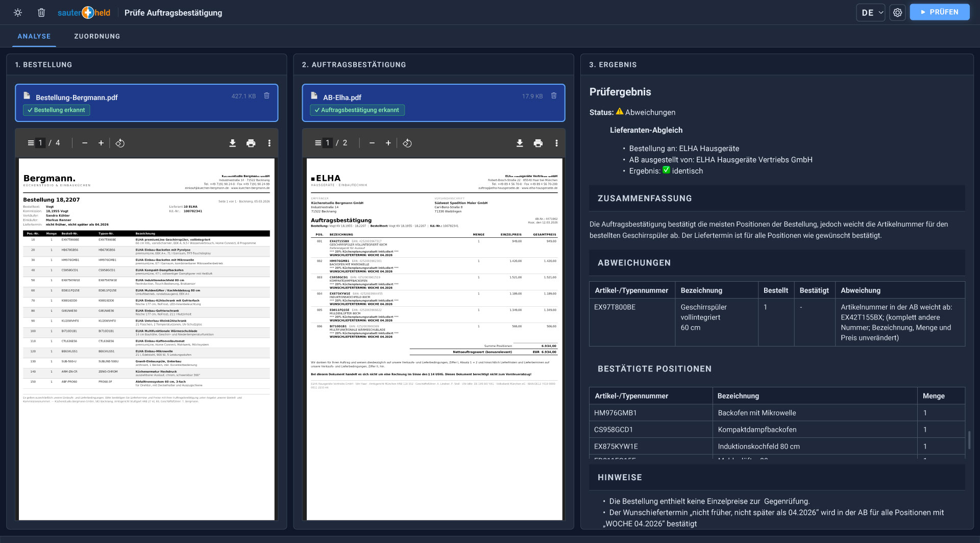This screenshot has width=980, height=543.
Task: Click the CS958GCD1 article number
Action: point(614,430)
